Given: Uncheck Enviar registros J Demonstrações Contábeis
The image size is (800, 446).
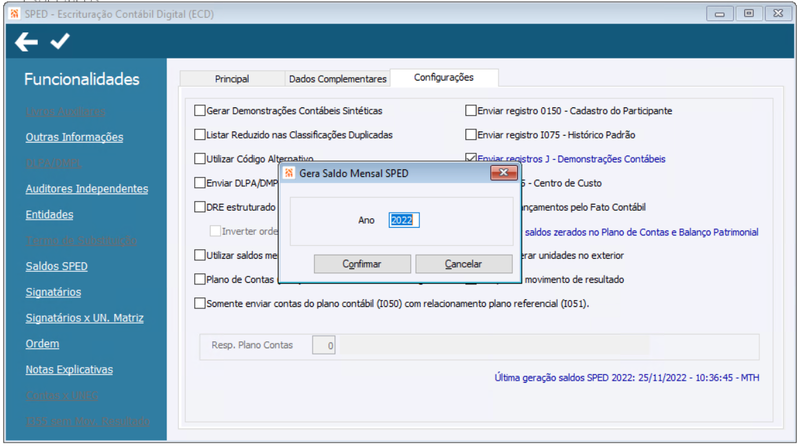Looking at the screenshot, I should point(471,158).
